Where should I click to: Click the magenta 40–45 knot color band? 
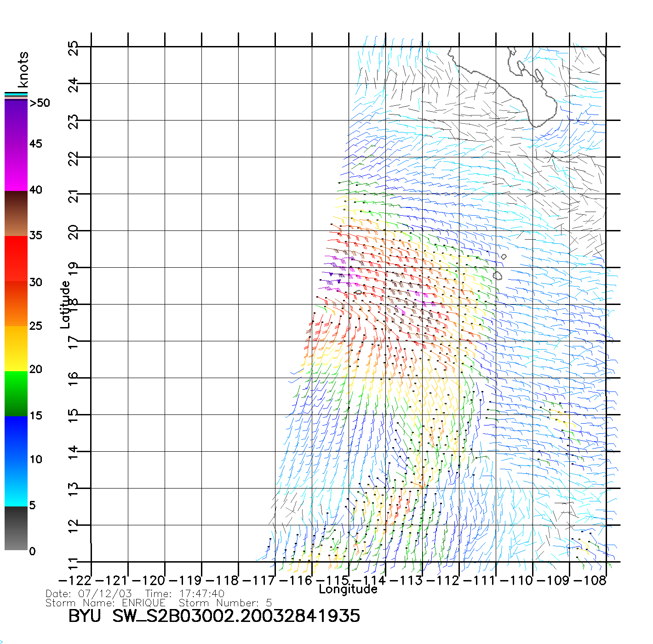(16, 168)
